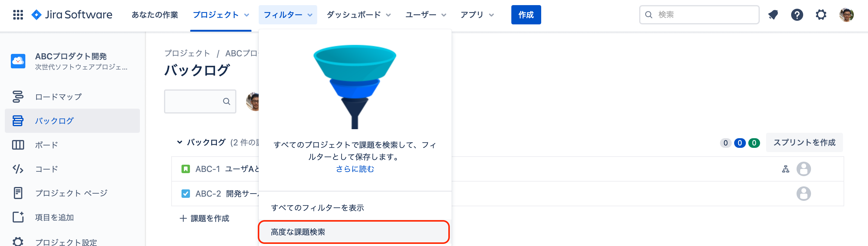
Task: Open the さらに読む link
Action: 355,170
